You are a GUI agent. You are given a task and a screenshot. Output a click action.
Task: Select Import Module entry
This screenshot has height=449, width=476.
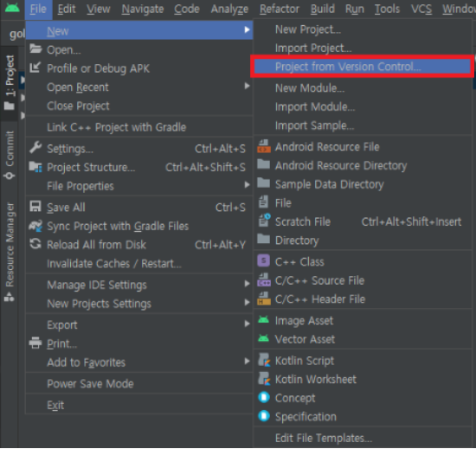tap(363, 107)
